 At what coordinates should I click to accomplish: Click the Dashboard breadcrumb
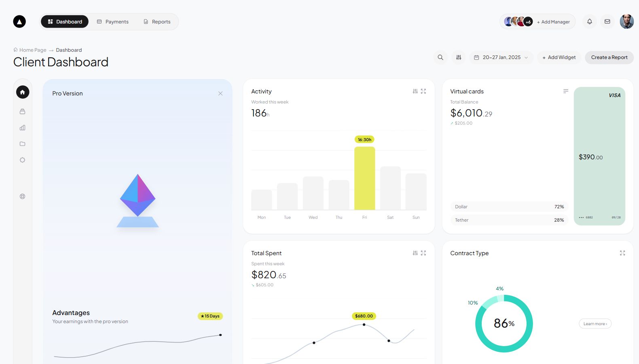69,50
